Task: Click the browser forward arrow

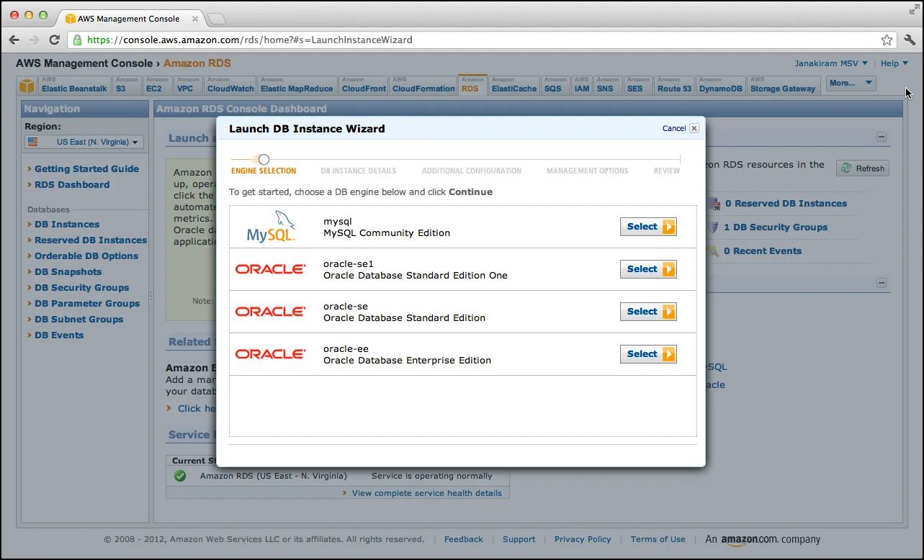Action: 34,40
